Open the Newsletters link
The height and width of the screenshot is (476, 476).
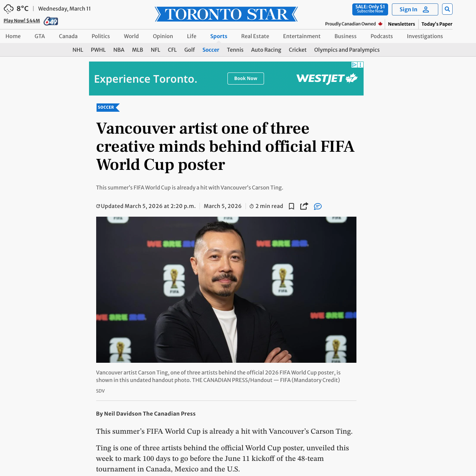401,24
